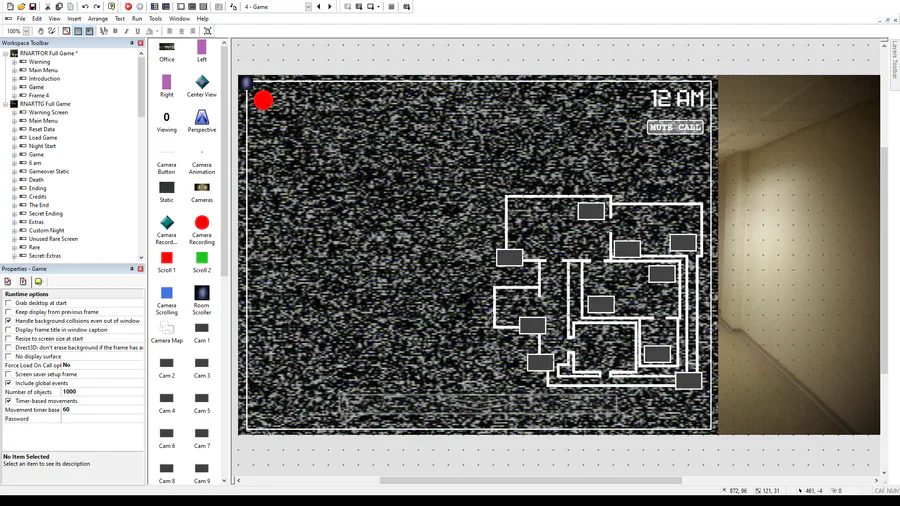Image resolution: width=900 pixels, height=506 pixels.
Task: Click the Save floppy disk icon
Action: pyautogui.click(x=33, y=6)
